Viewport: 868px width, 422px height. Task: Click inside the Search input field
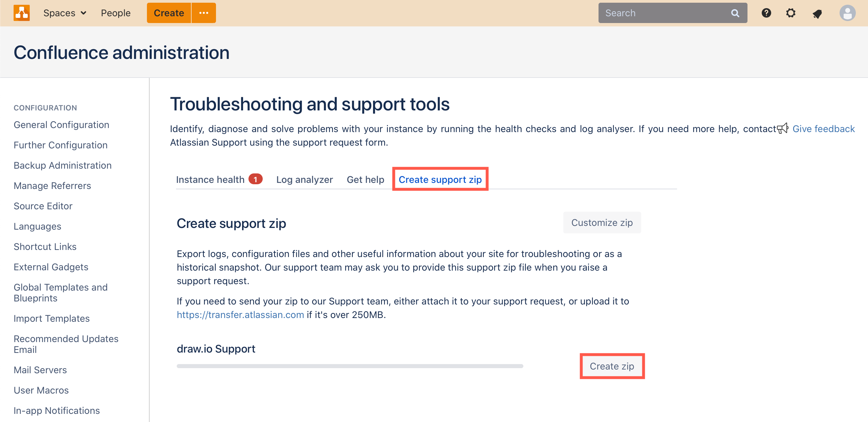(x=660, y=13)
